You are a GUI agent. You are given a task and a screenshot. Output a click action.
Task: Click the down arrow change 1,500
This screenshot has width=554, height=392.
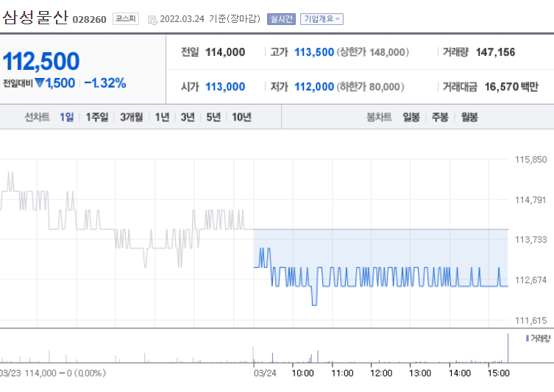click(55, 83)
